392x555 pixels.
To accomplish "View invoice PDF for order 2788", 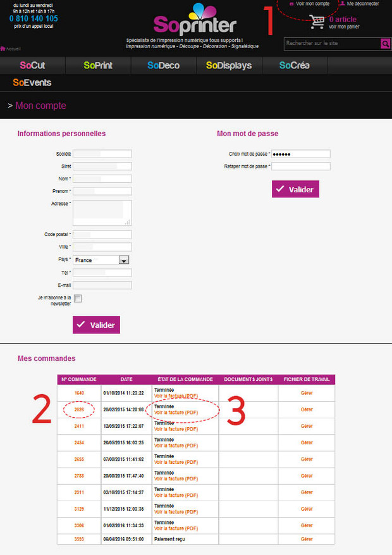I will tap(176, 479).
